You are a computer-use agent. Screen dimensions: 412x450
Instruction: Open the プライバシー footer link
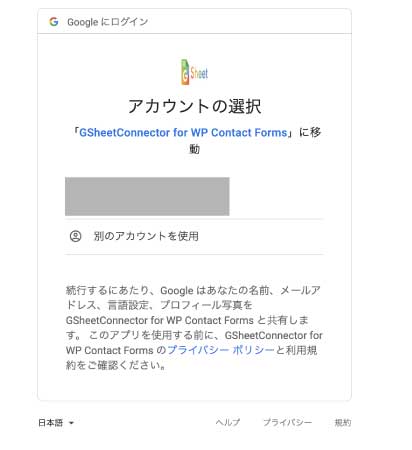pyautogui.click(x=287, y=422)
